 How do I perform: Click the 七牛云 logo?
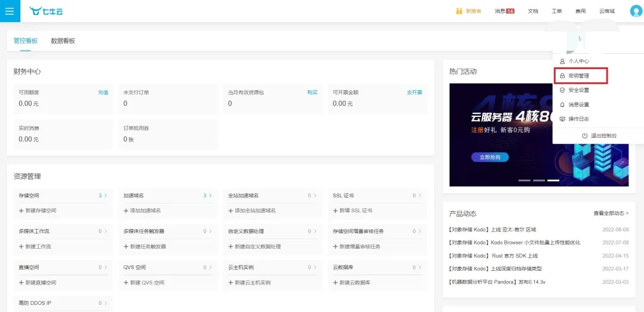46,11
